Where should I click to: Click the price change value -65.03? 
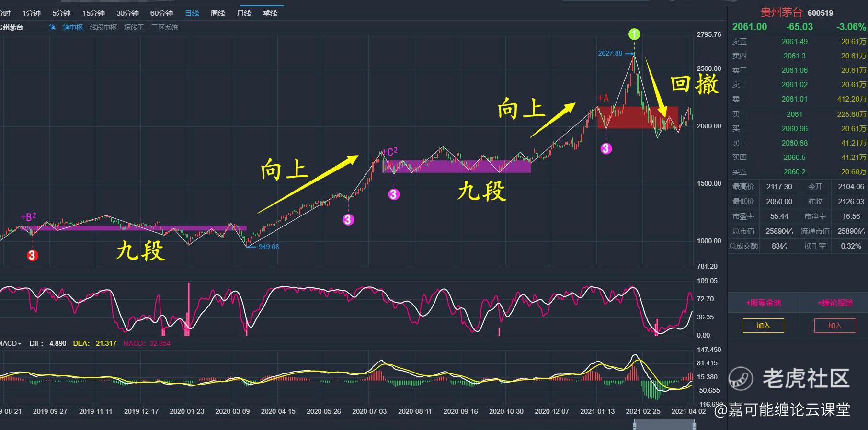(799, 27)
